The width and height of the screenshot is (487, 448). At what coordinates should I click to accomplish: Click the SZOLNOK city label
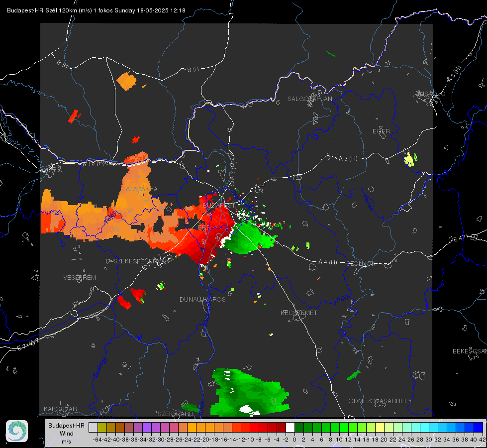[x=362, y=264]
